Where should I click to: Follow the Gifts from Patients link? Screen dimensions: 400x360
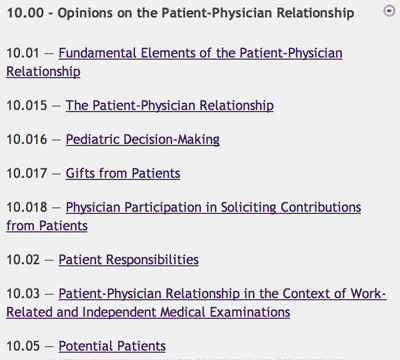123,173
